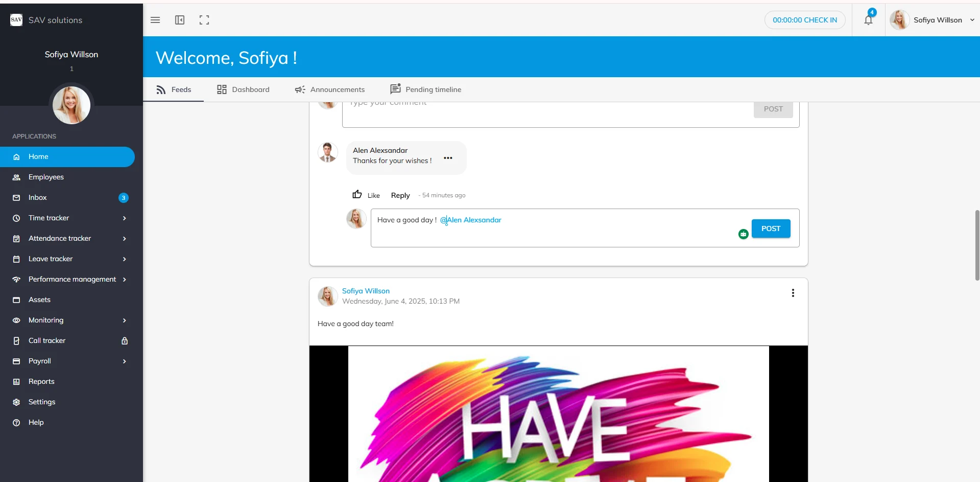
Task: Click the Reply link under Alen's comment
Action: click(400, 195)
